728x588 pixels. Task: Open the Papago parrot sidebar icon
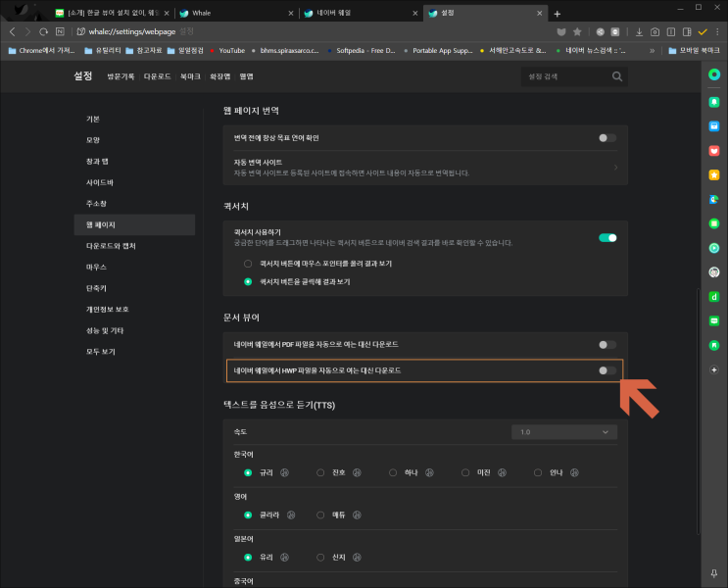[714, 199]
